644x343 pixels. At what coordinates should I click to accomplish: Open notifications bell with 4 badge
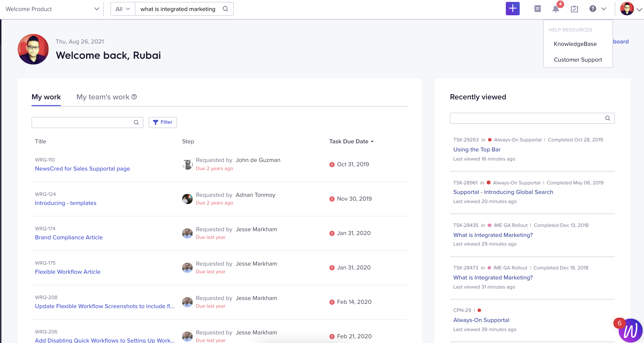(x=556, y=9)
